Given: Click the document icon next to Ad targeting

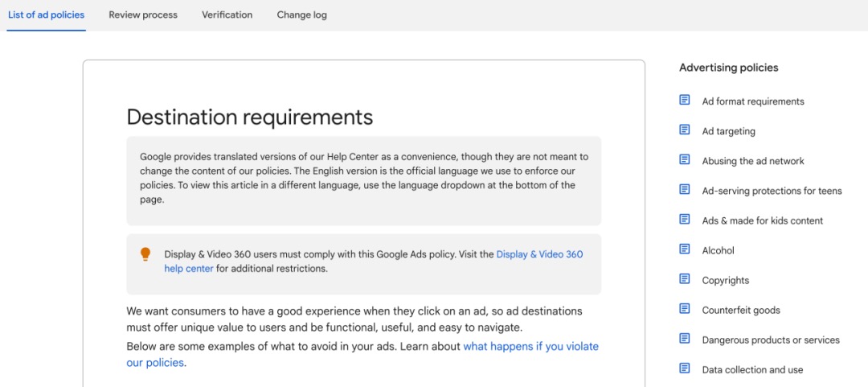Looking at the screenshot, I should tap(685, 130).
